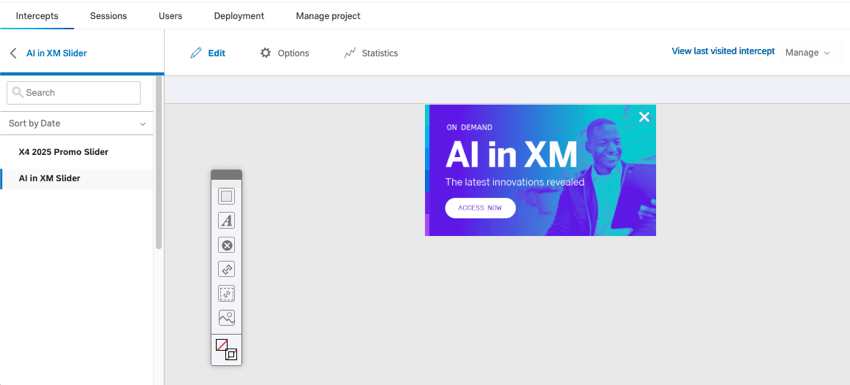The height and width of the screenshot is (385, 850).
Task: Add a close button element
Action: 227,245
